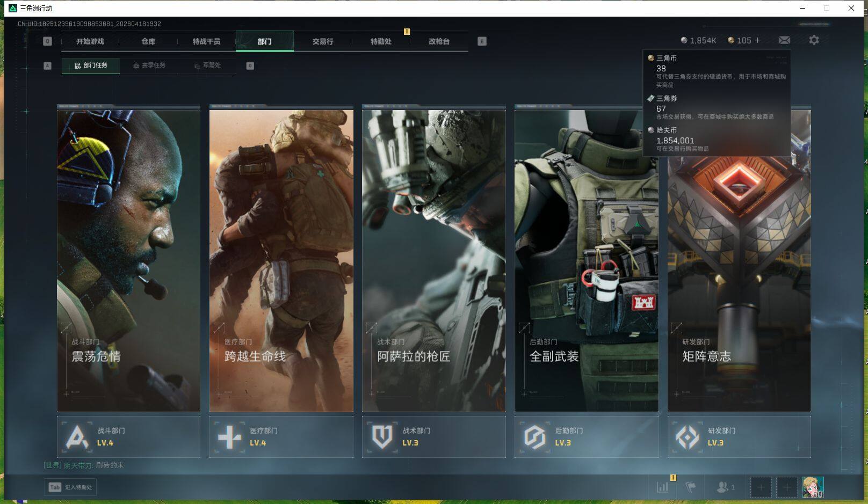Switch to the 仓库 tab
This screenshot has width=868, height=504.
[x=148, y=41]
